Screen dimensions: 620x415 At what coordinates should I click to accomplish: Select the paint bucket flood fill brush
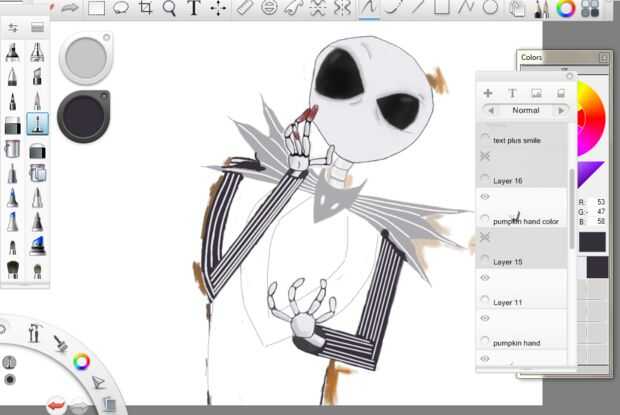coord(13,149)
